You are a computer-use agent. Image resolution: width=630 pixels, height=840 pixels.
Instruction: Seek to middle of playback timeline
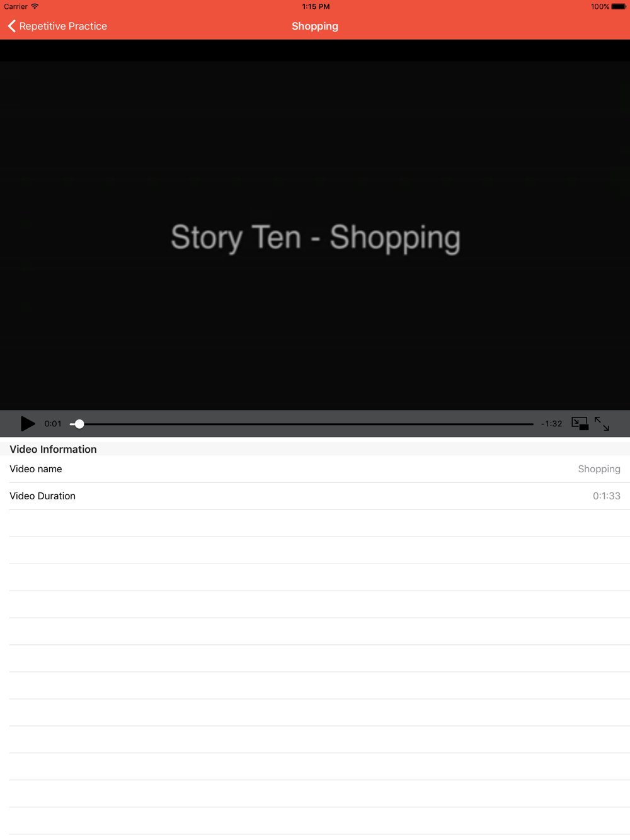302,424
